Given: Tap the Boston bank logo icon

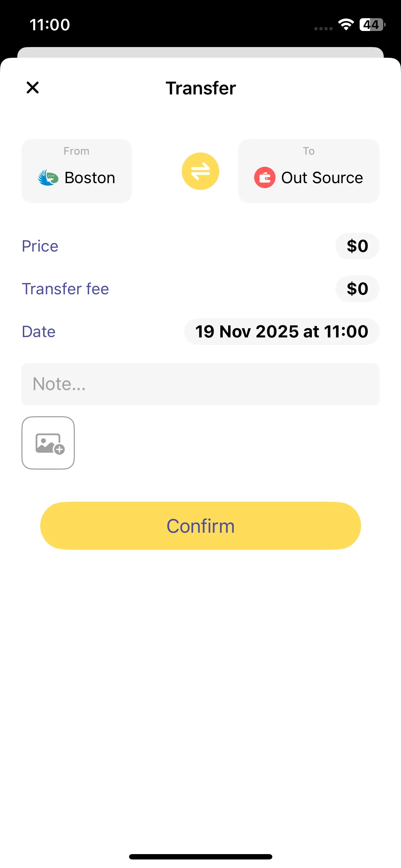Looking at the screenshot, I should 48,177.
